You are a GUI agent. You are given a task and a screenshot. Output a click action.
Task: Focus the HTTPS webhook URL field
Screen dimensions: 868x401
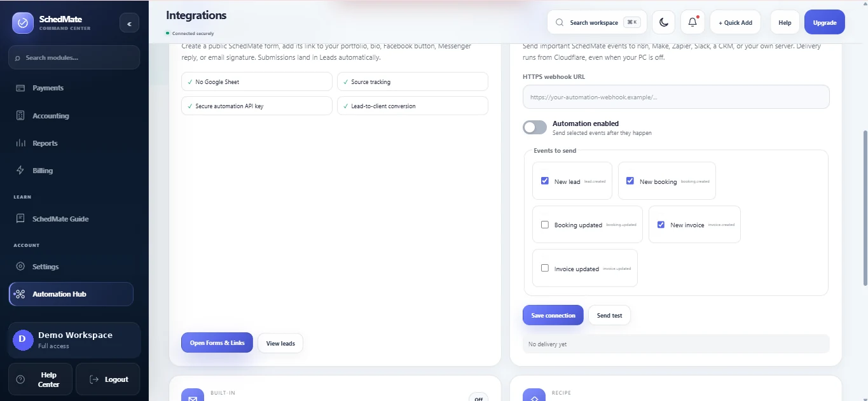676,97
